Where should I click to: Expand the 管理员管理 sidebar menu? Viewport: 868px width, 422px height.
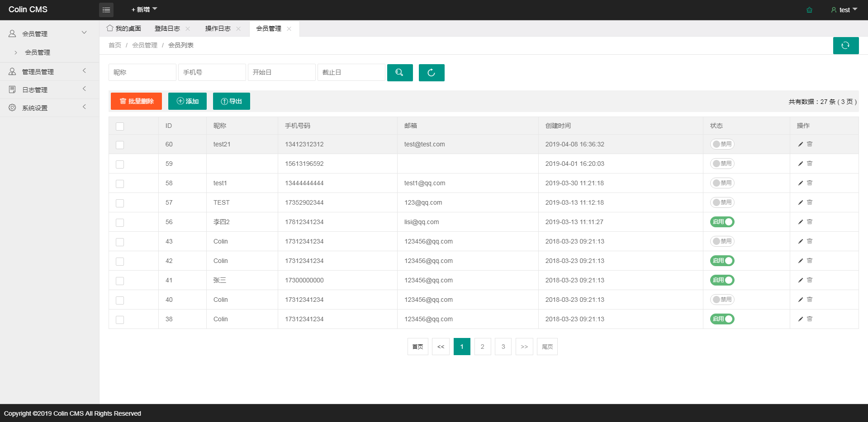[49, 71]
